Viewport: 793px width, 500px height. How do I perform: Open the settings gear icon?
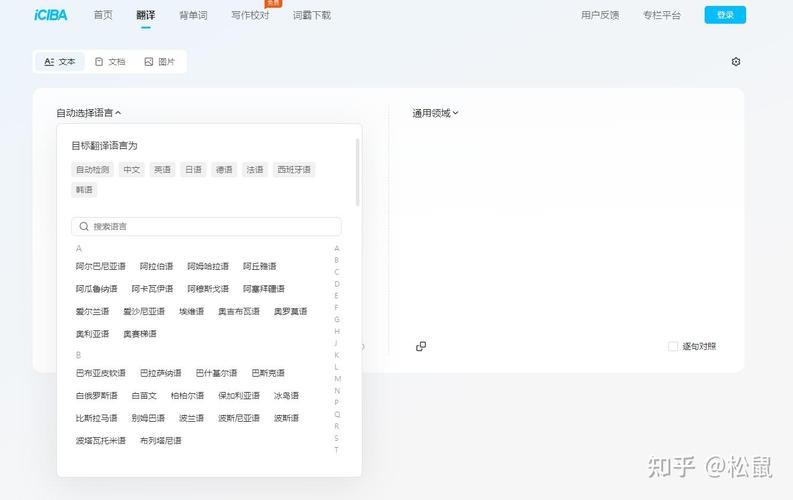click(x=736, y=62)
